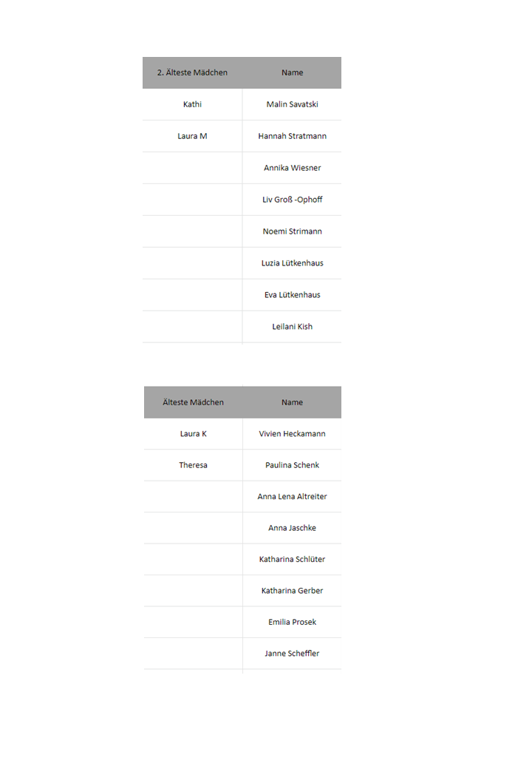This screenshot has height=769, width=532.
Task: Click the Kathi cell
Action: (192, 104)
